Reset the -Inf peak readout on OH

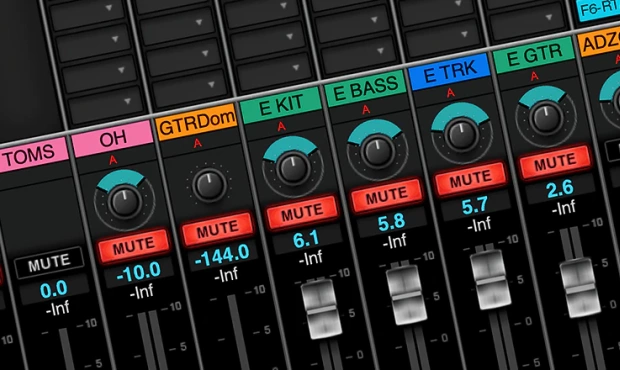pyautogui.click(x=142, y=292)
